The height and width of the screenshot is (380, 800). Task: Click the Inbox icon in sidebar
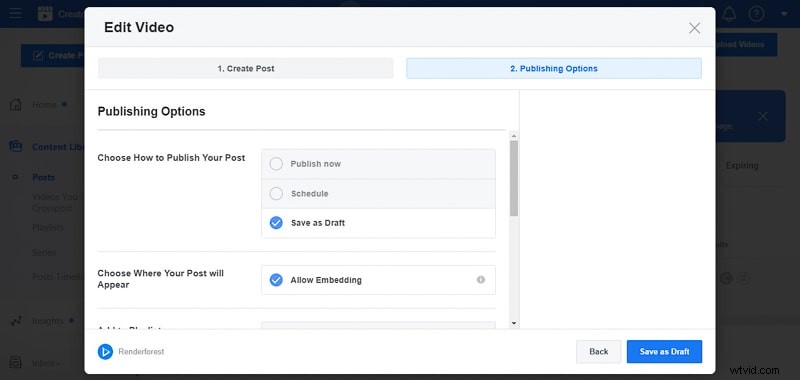(x=16, y=363)
